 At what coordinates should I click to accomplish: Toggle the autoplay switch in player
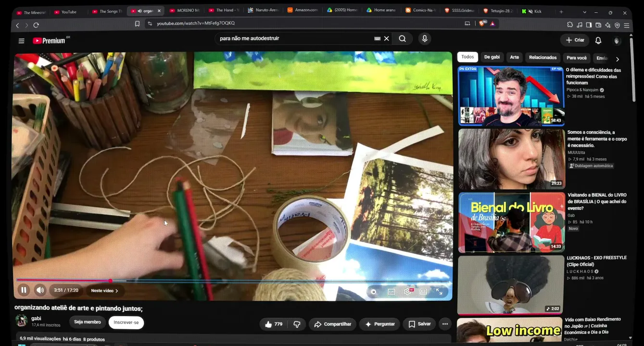pyautogui.click(x=373, y=292)
